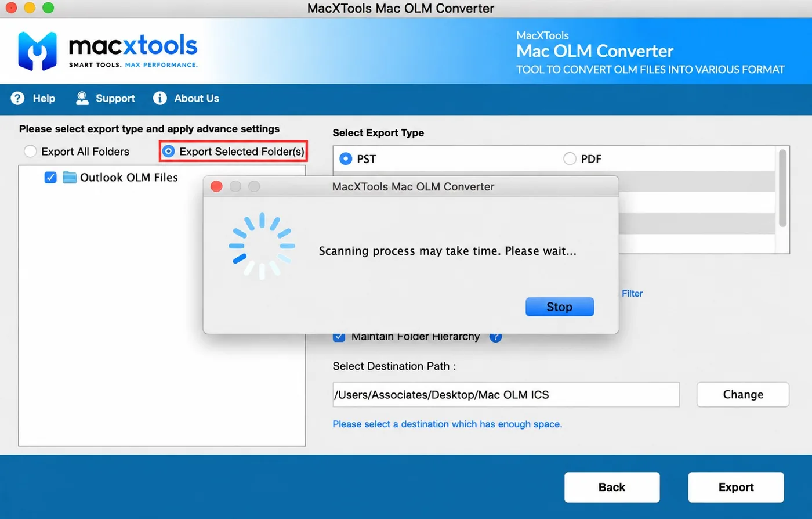Click the Help question mark icon
This screenshot has width=812, height=519.
pos(18,98)
